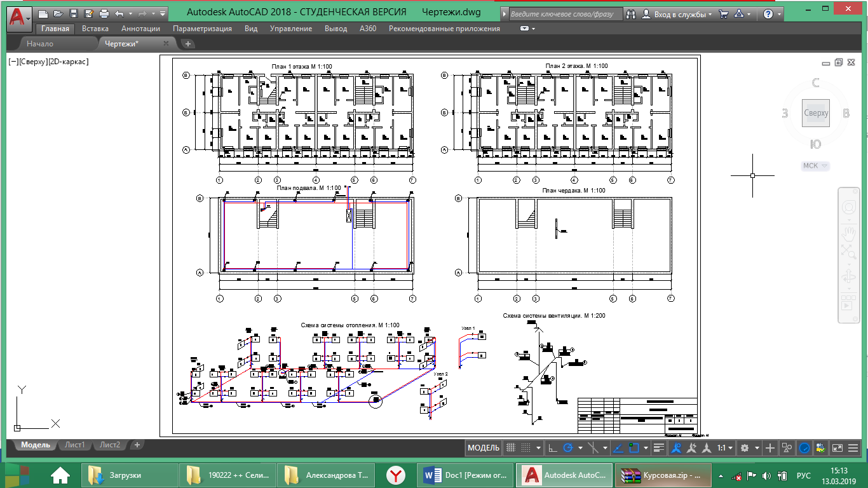The height and width of the screenshot is (488, 868).
Task: Toggle Snap mode in status bar
Action: [x=526, y=448]
